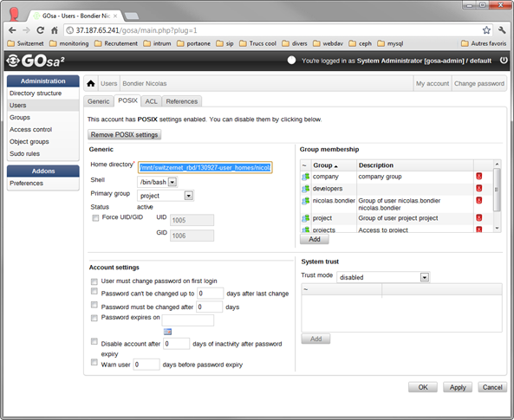Open the ACL tab
Image resolution: width=514 pixels, height=420 pixels.
(151, 101)
